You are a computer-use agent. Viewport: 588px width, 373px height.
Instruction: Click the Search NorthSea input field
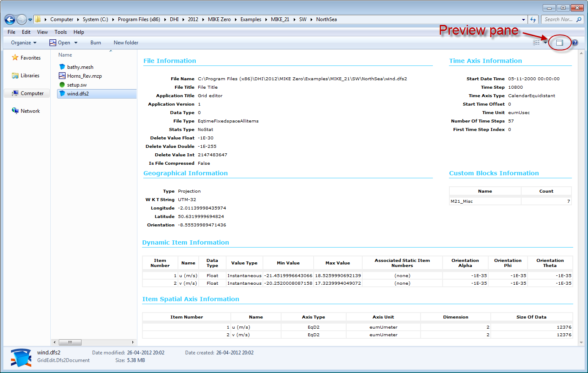(559, 19)
